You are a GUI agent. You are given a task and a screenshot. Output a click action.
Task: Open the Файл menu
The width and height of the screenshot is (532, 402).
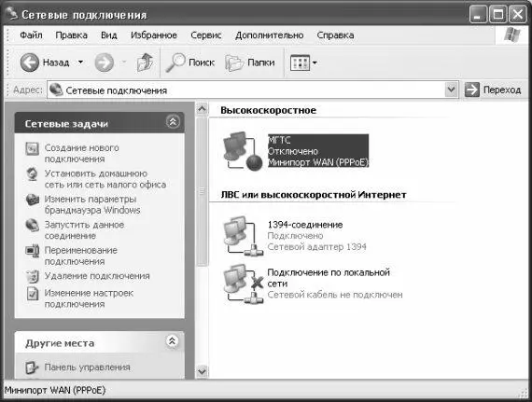pyautogui.click(x=31, y=35)
